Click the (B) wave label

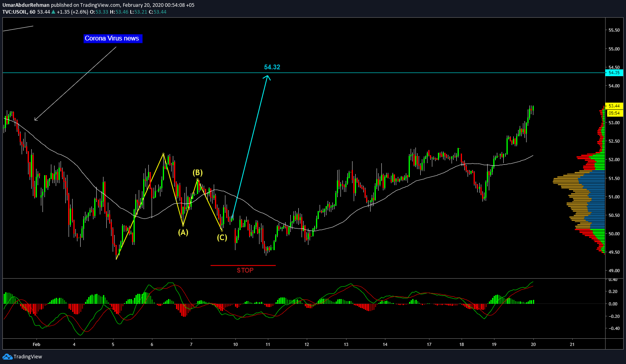197,173
